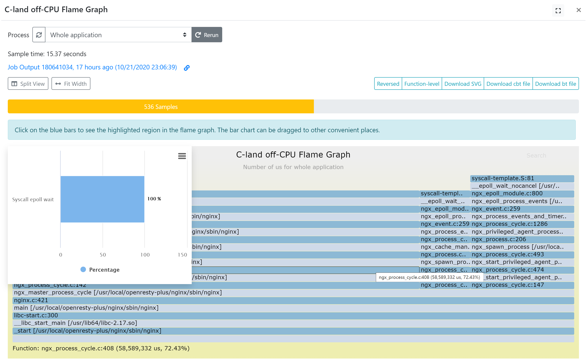Click the ngx_process_cycle.c:493 frame
Viewport: 588px width, 364px height.
(x=522, y=254)
